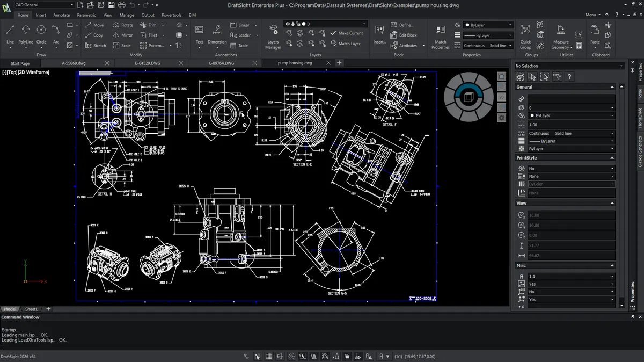Collapse the View section

[612, 203]
